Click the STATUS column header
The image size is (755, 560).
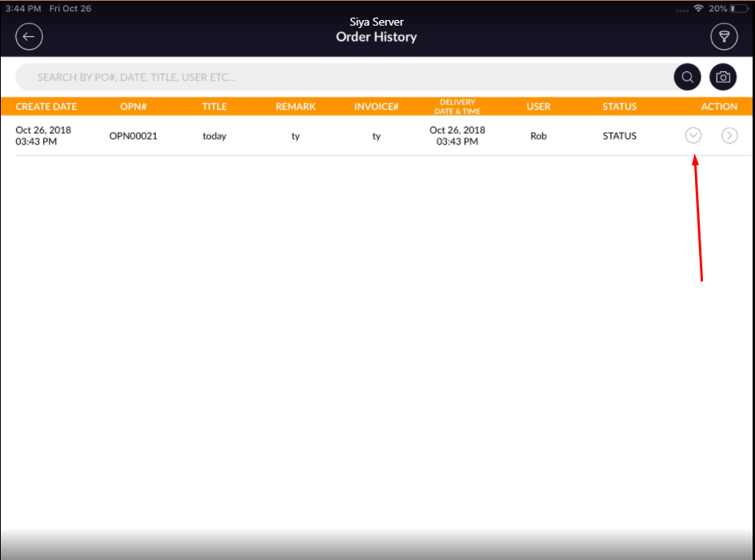coord(620,106)
